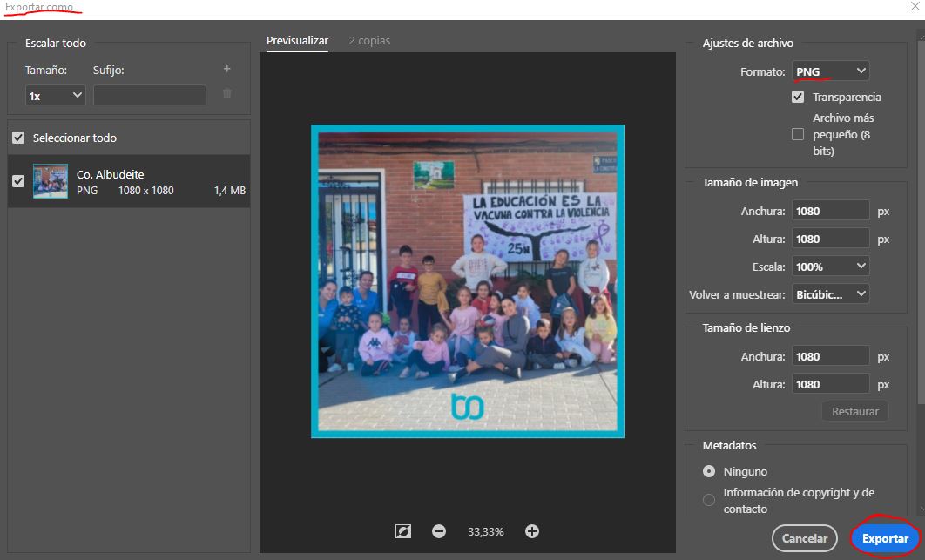Click the Cancelar button
925x560 pixels.
pos(804,538)
